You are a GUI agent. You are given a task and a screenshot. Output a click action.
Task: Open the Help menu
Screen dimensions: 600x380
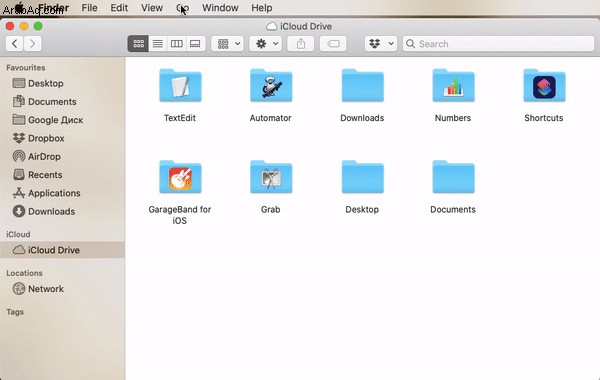262,8
